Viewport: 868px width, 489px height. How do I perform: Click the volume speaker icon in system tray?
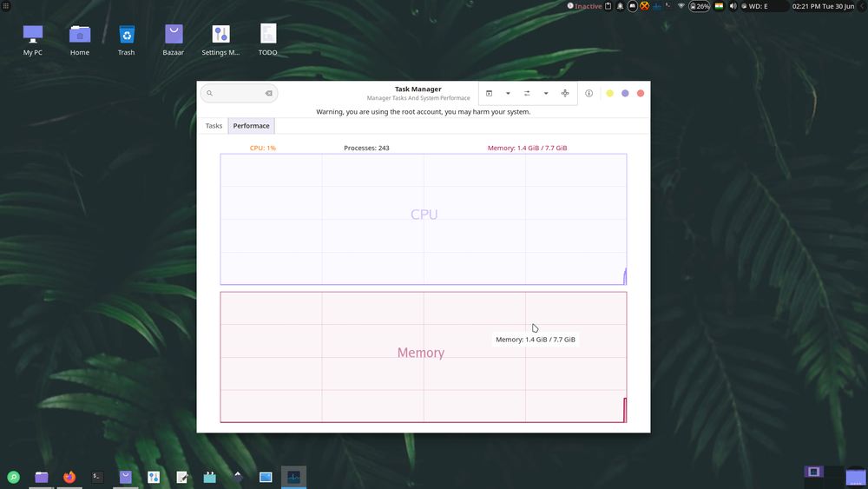click(x=733, y=6)
